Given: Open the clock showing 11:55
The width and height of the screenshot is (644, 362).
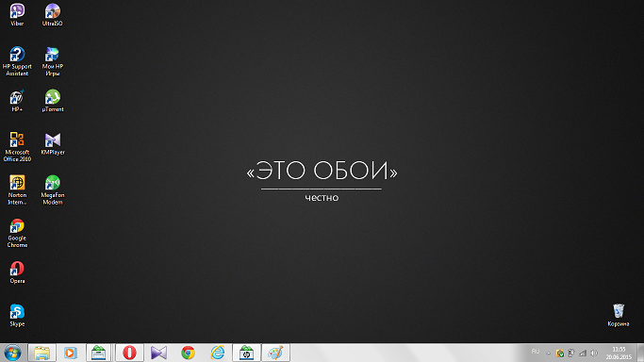Looking at the screenshot, I should tap(619, 353).
